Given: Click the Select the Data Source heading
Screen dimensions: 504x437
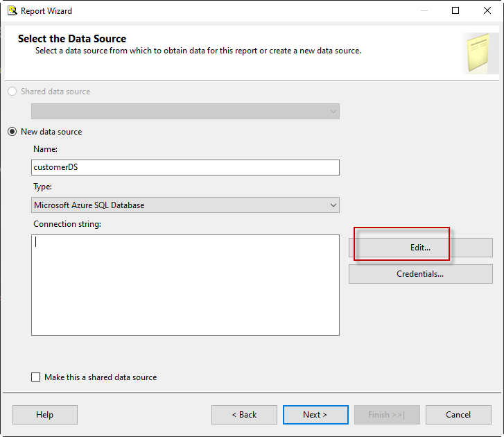Looking at the screenshot, I should coord(72,39).
